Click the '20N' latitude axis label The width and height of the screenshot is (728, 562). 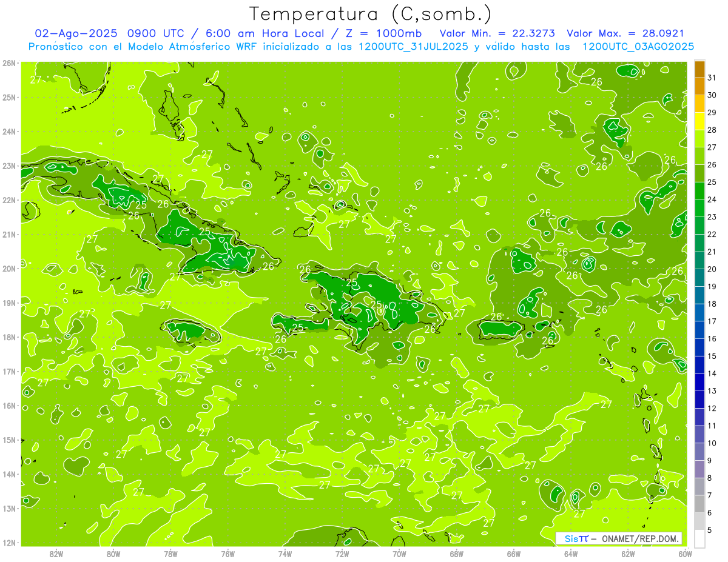pyautogui.click(x=9, y=269)
